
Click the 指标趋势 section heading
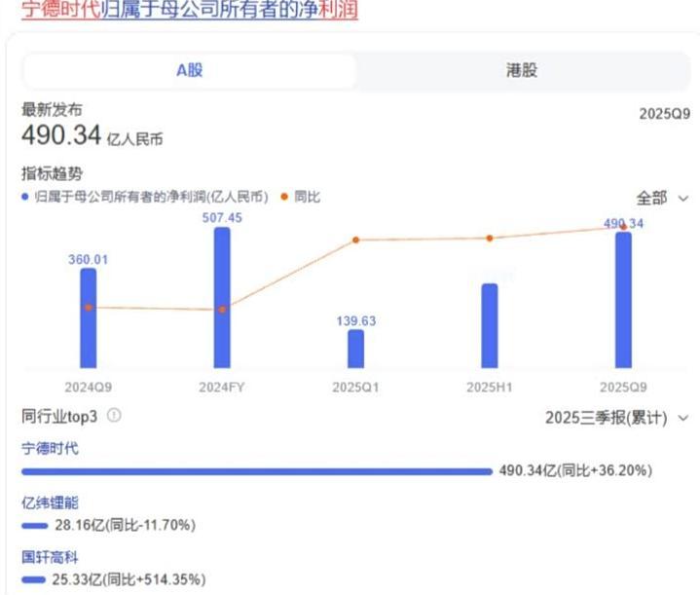point(53,173)
